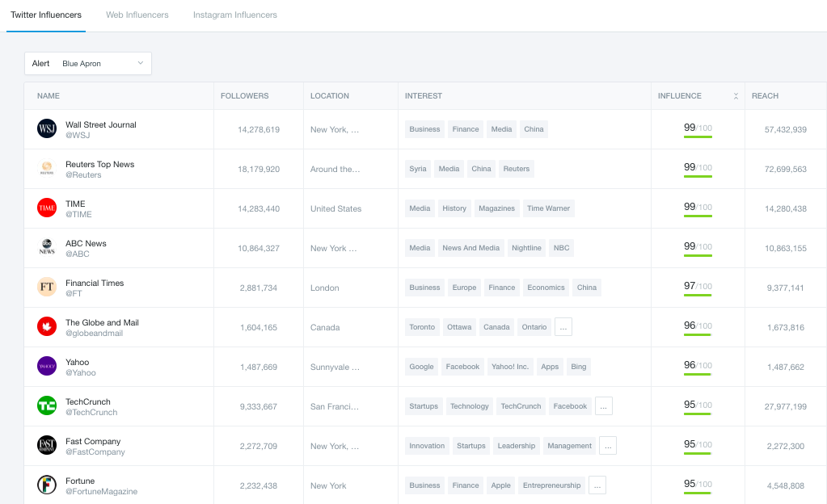Click the Reuters Top News avatar icon
Viewport: 827px width, 504px height.
(47, 168)
